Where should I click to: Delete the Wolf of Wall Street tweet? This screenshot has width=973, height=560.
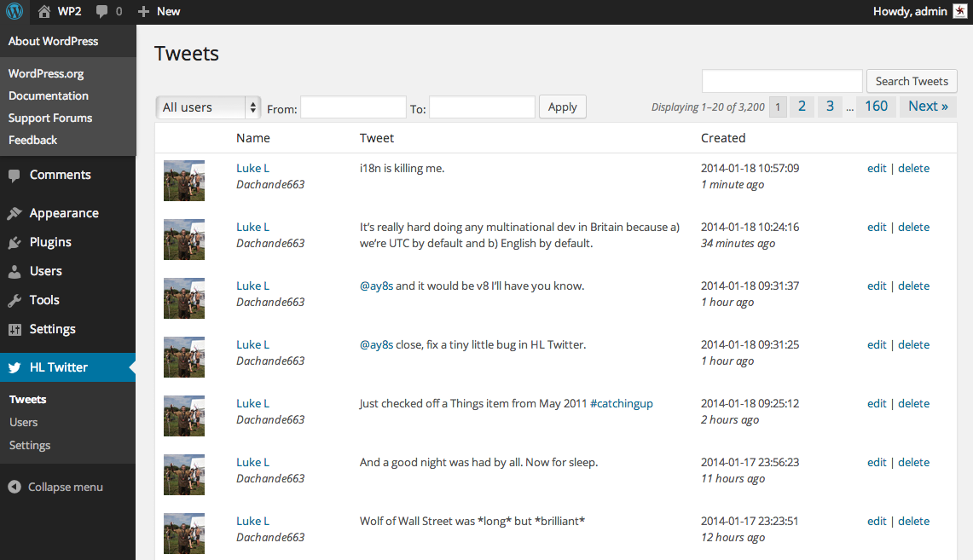tap(913, 522)
